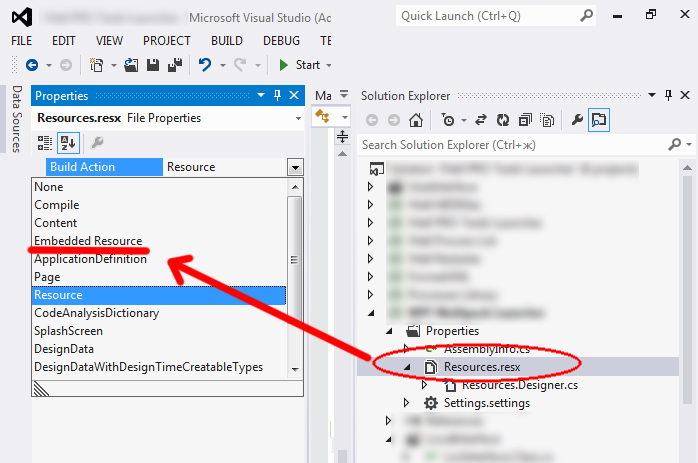Open the EDIT menu
Viewport: 698px width, 463px height.
(x=64, y=41)
